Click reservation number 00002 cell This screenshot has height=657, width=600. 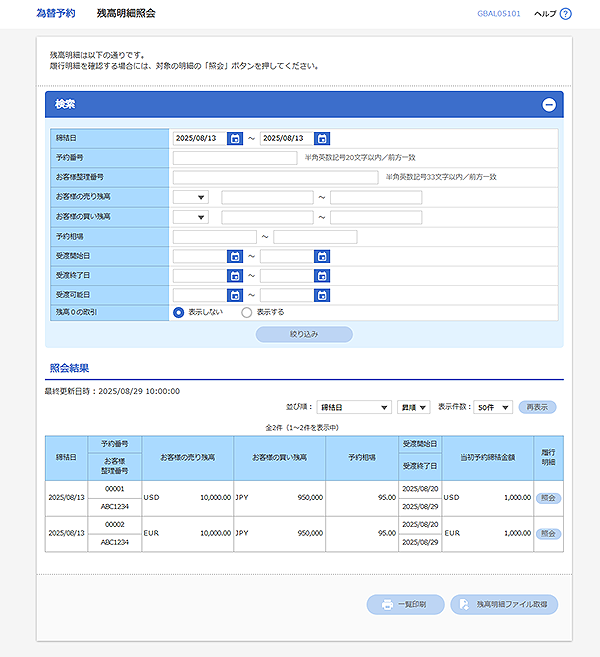point(114,525)
